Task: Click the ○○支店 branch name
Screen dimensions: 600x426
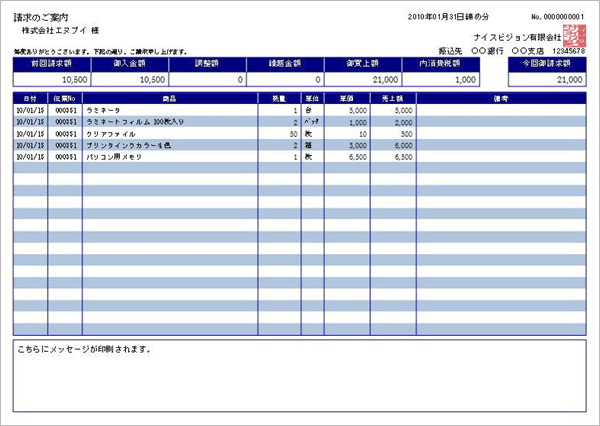Action: point(527,51)
